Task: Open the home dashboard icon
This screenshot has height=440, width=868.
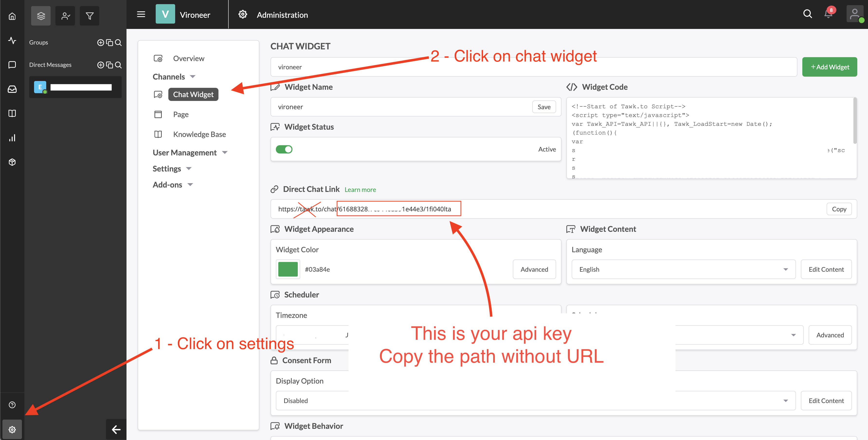Action: click(x=12, y=16)
